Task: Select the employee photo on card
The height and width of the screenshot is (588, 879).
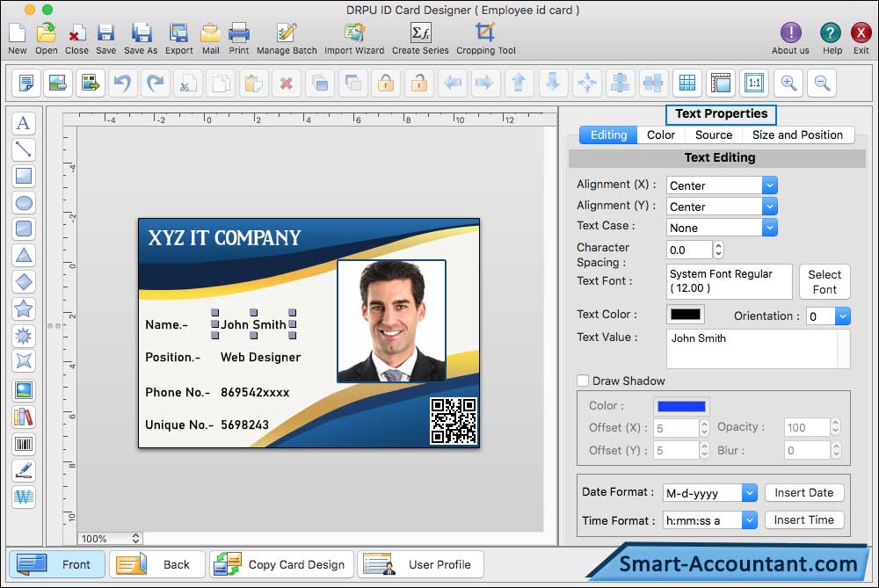Action: point(391,321)
